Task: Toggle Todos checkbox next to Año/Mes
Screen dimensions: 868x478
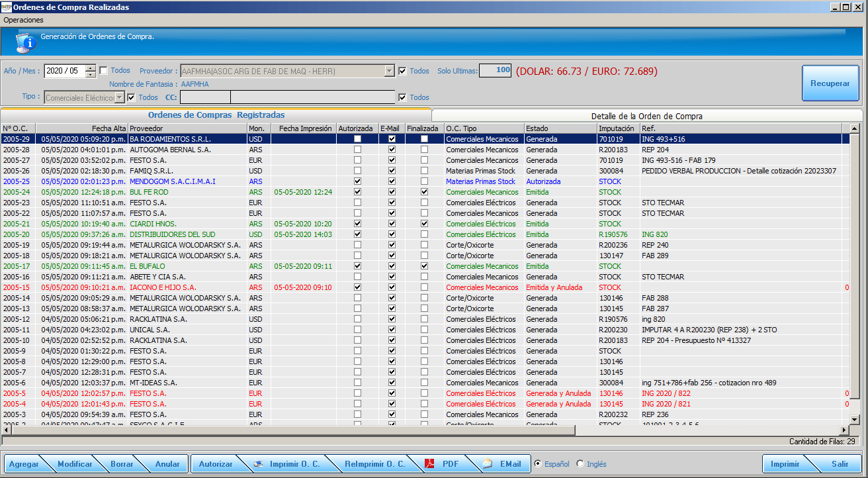Action: point(104,71)
